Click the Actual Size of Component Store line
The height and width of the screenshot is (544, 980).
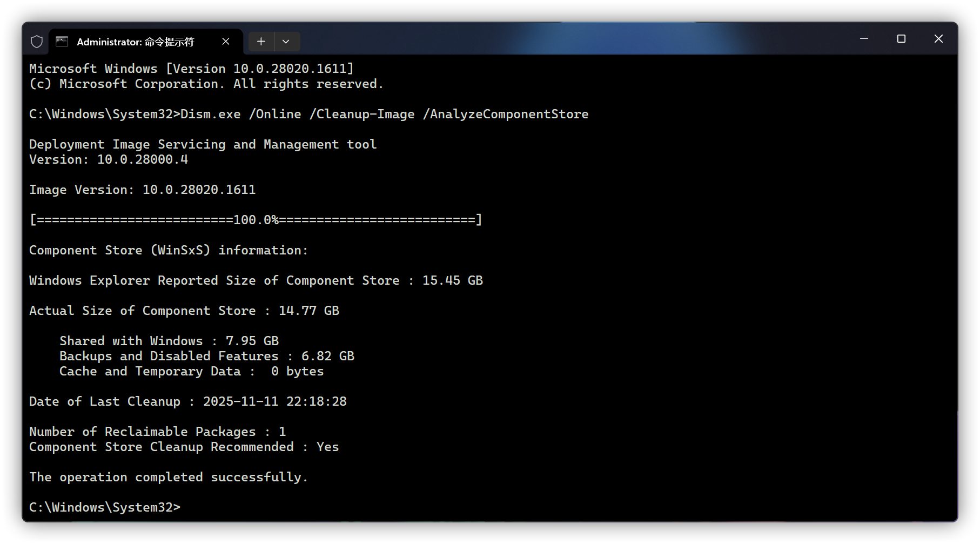coord(184,311)
